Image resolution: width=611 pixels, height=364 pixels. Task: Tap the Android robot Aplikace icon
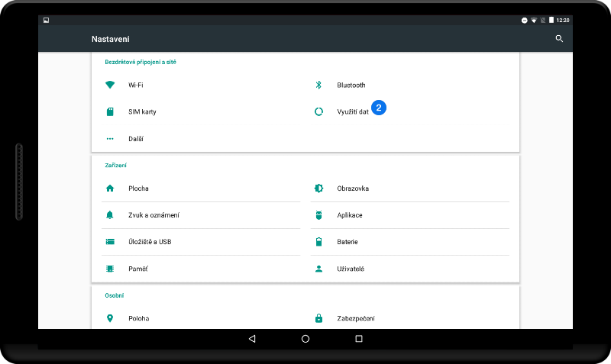click(318, 215)
